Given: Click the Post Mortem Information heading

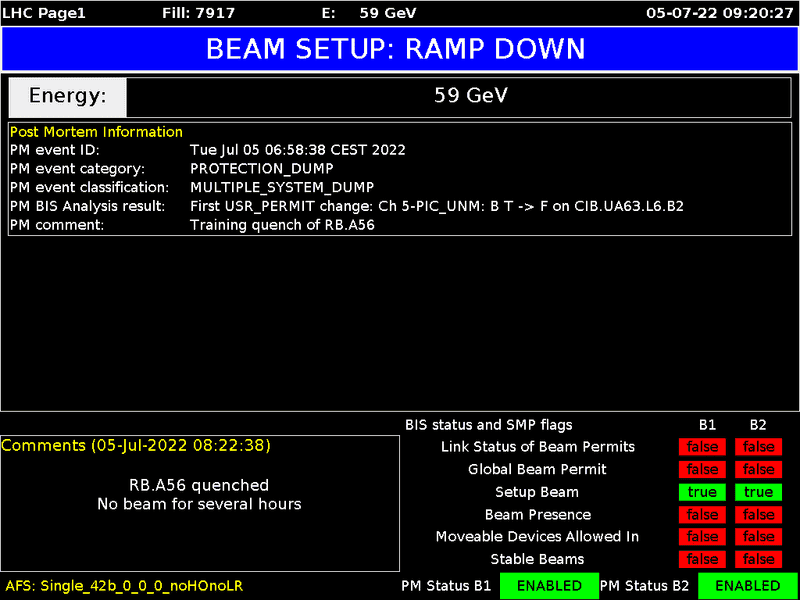Looking at the screenshot, I should point(96,132).
